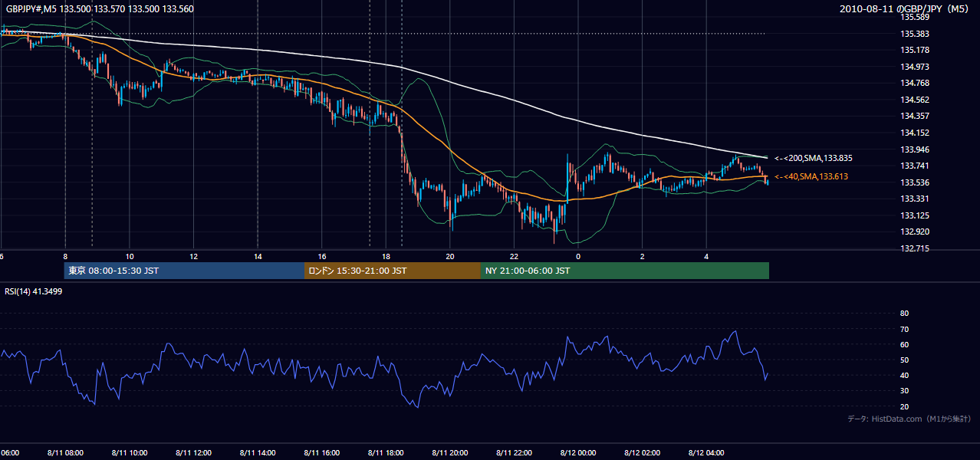Image resolution: width=980 pixels, height=460 pixels.
Task: Click the RSI 20 level label
Action: tap(904, 406)
